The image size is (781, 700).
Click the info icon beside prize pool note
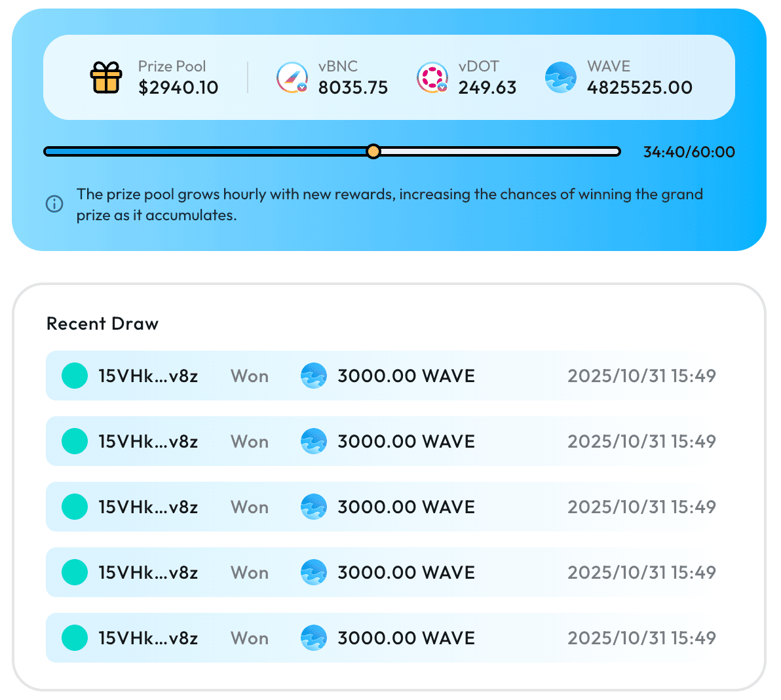[54, 204]
